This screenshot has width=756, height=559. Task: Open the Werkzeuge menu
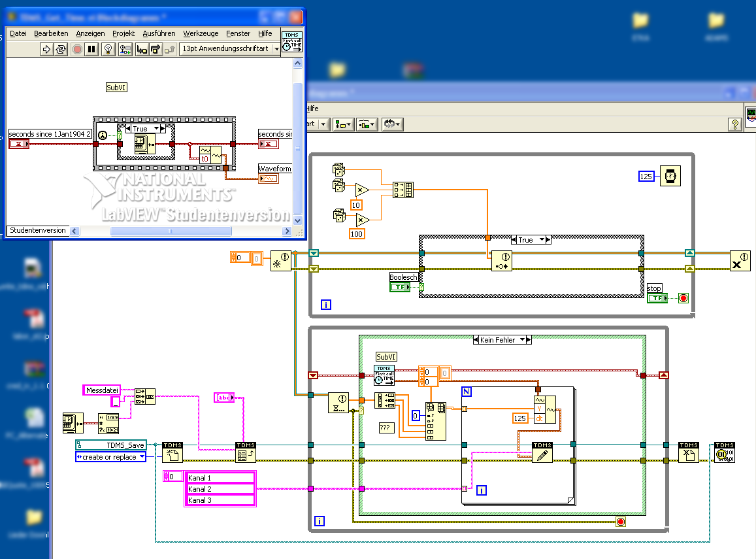click(x=201, y=33)
